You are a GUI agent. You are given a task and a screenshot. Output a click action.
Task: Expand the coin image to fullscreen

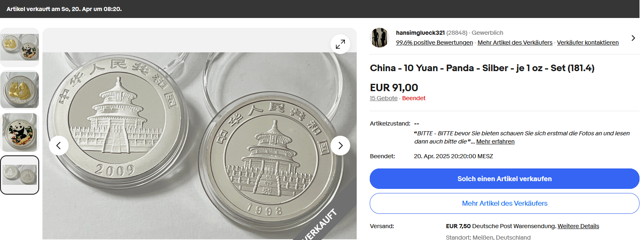pos(340,44)
